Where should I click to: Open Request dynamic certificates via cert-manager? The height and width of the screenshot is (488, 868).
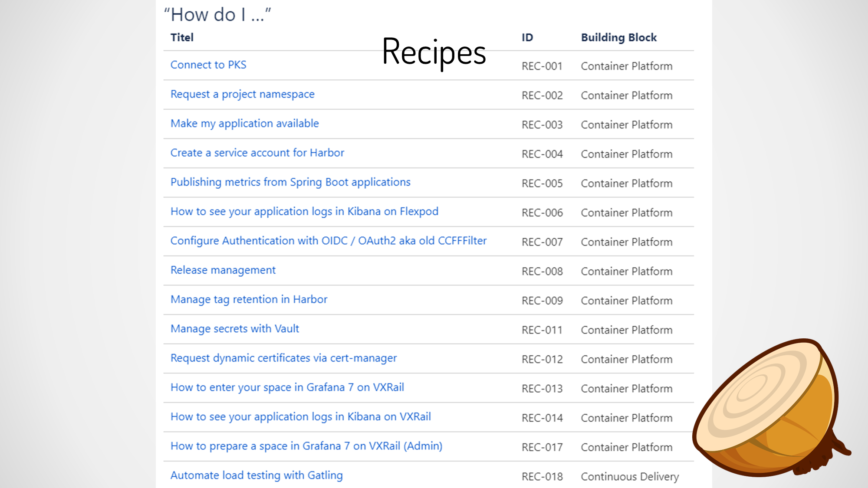[x=283, y=358]
